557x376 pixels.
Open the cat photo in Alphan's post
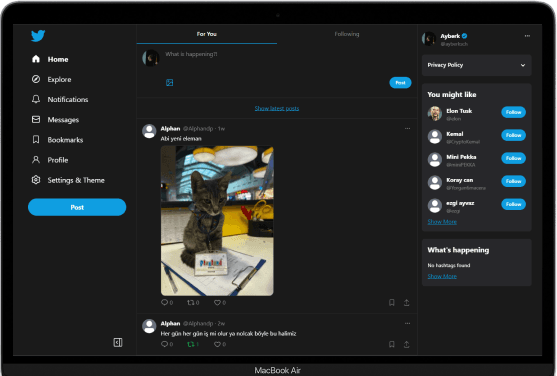pyautogui.click(x=217, y=221)
